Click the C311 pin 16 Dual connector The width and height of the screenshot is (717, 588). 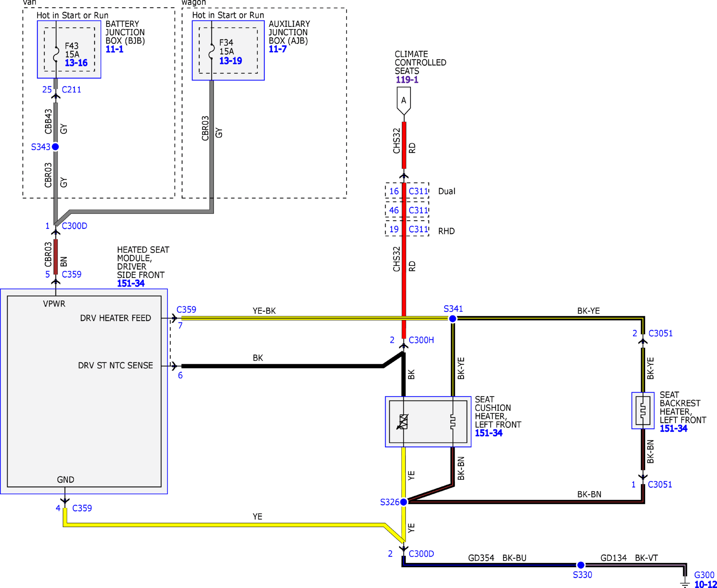point(407,191)
